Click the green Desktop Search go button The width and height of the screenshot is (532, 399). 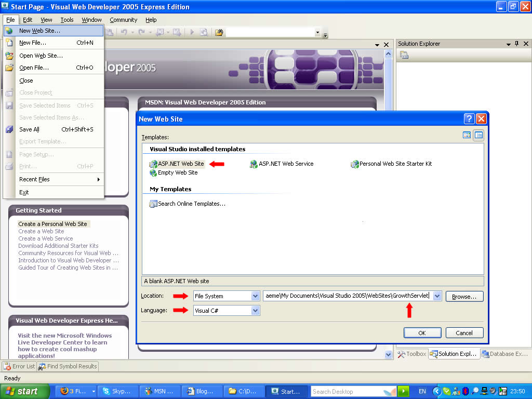tap(403, 391)
